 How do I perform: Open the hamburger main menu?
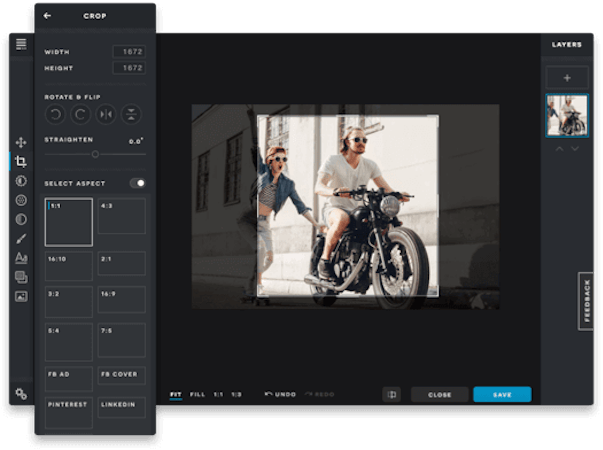[x=21, y=44]
